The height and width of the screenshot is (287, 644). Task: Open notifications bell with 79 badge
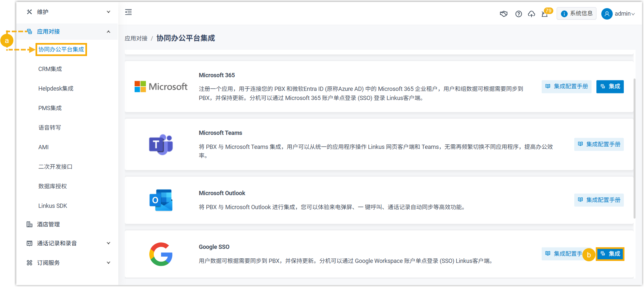click(545, 14)
